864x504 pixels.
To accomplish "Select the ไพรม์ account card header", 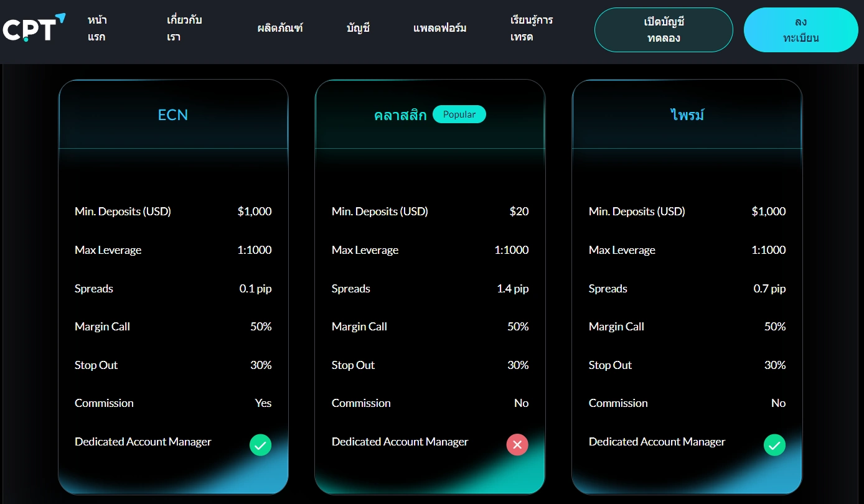I will click(687, 114).
